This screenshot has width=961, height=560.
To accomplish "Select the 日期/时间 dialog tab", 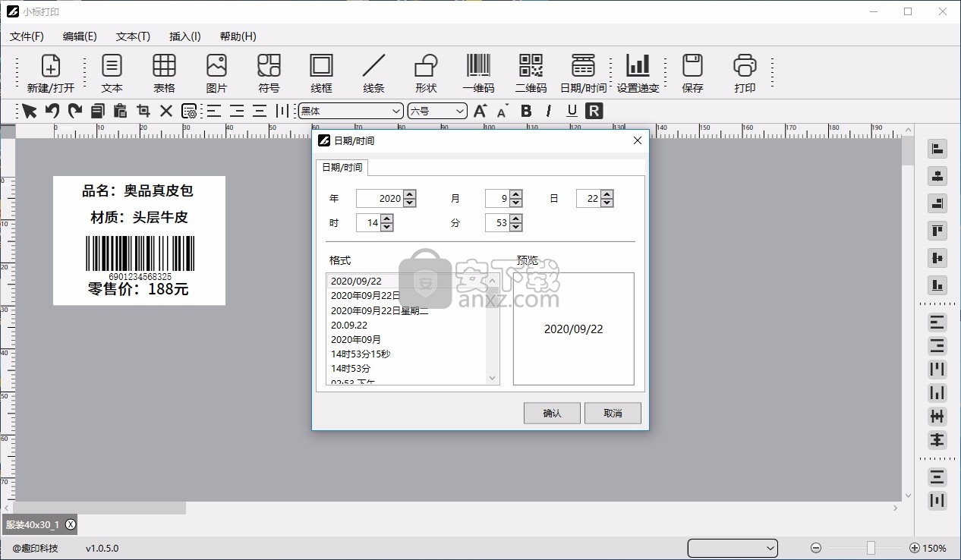I will coord(342,168).
